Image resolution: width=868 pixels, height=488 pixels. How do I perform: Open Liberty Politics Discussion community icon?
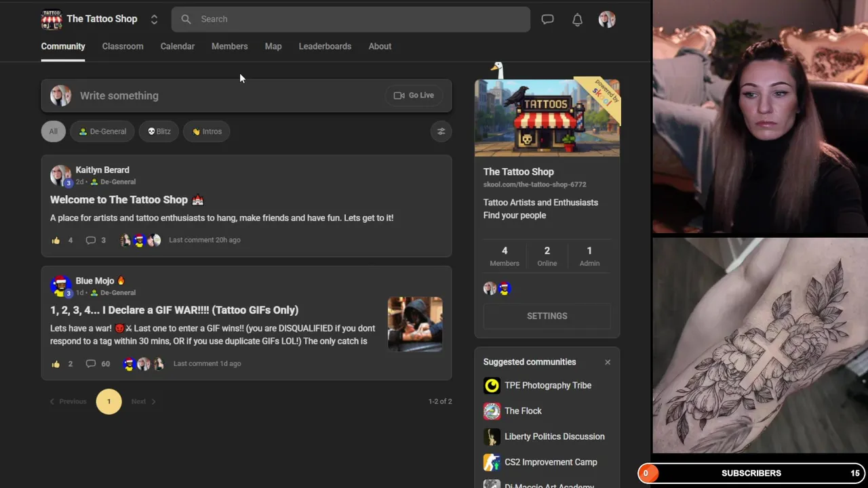pyautogui.click(x=492, y=437)
